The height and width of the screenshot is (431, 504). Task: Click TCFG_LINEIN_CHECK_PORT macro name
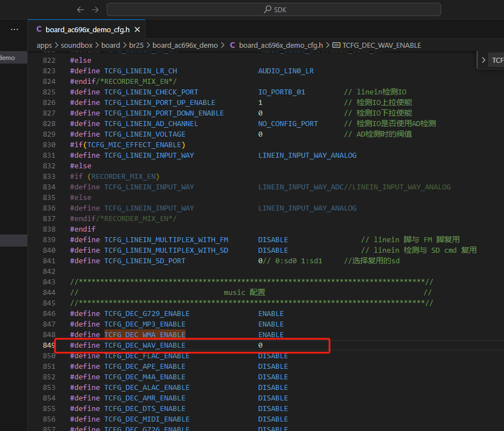click(151, 92)
